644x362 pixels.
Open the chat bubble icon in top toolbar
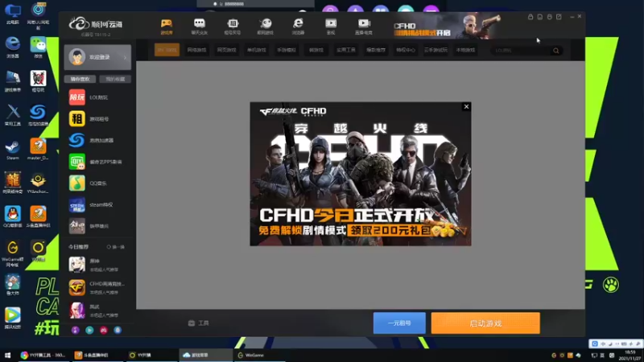click(199, 27)
